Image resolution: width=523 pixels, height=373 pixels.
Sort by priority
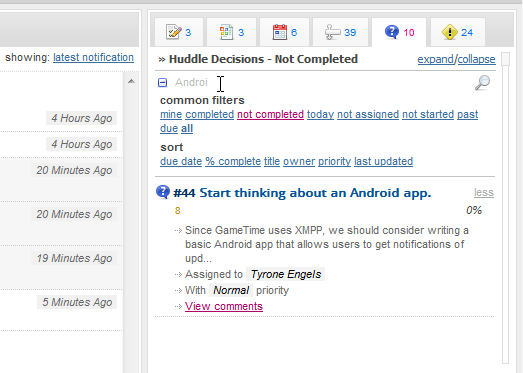coord(334,161)
